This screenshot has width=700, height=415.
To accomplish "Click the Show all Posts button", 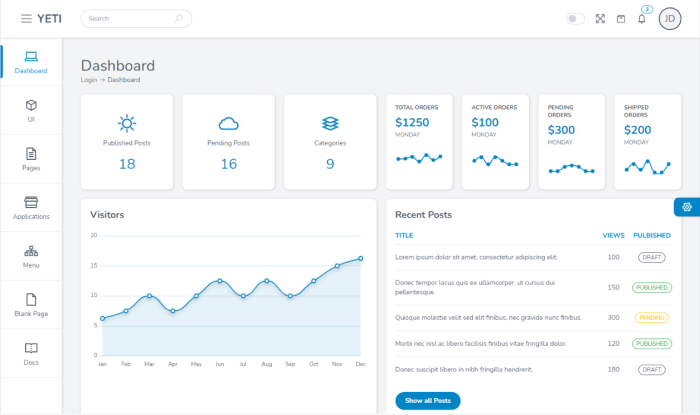I will click(x=428, y=401).
